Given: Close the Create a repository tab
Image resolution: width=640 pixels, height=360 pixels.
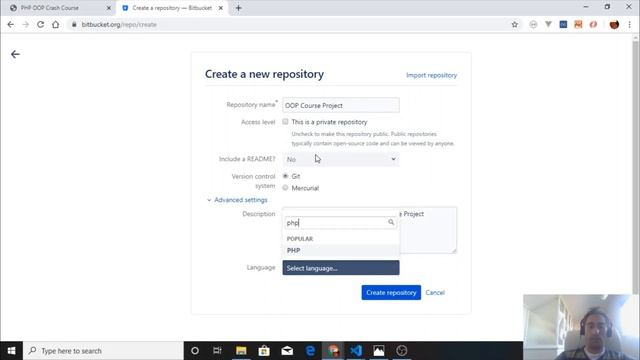Looking at the screenshot, I should tap(221, 8).
